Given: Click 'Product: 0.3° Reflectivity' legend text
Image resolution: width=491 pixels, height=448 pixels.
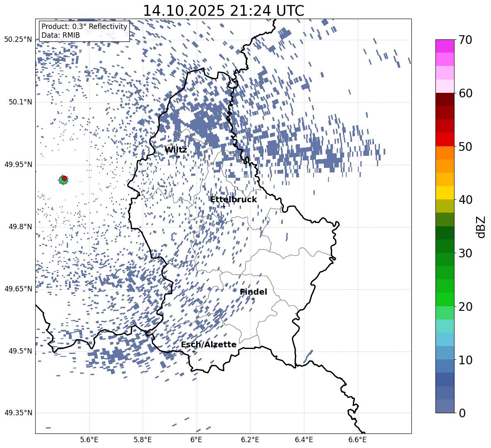Looking at the screenshot, I should [x=84, y=27].
